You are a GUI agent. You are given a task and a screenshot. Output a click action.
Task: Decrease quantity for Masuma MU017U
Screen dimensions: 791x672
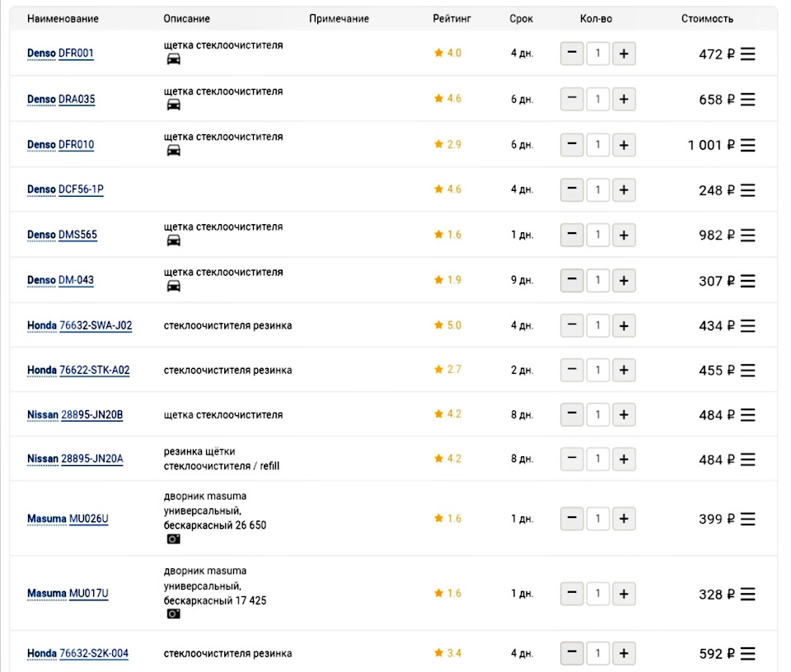click(572, 594)
